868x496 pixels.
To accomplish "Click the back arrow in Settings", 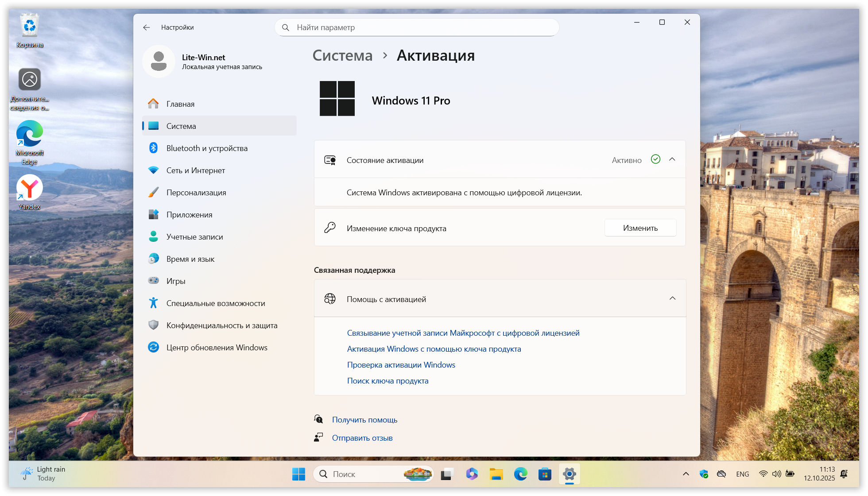I will 147,27.
